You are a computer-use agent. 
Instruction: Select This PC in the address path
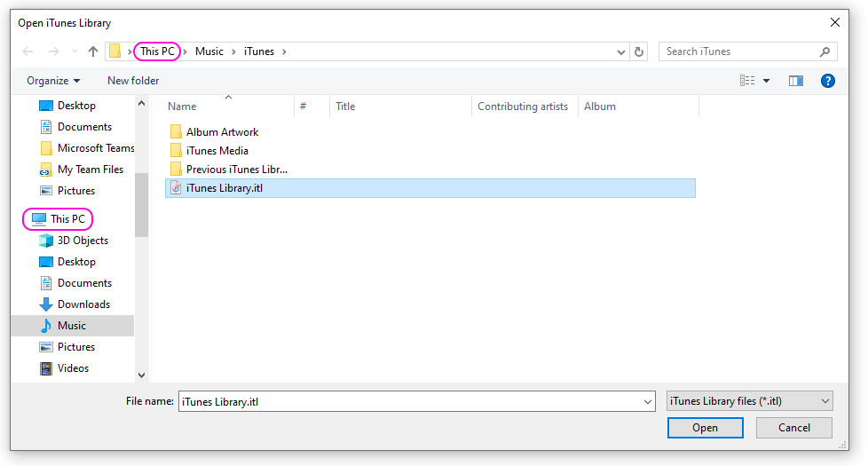coord(157,51)
